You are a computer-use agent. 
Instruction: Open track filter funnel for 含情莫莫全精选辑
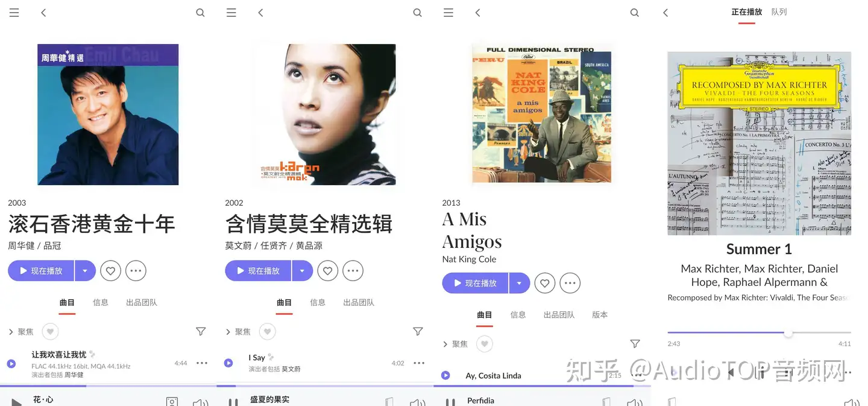[418, 332]
